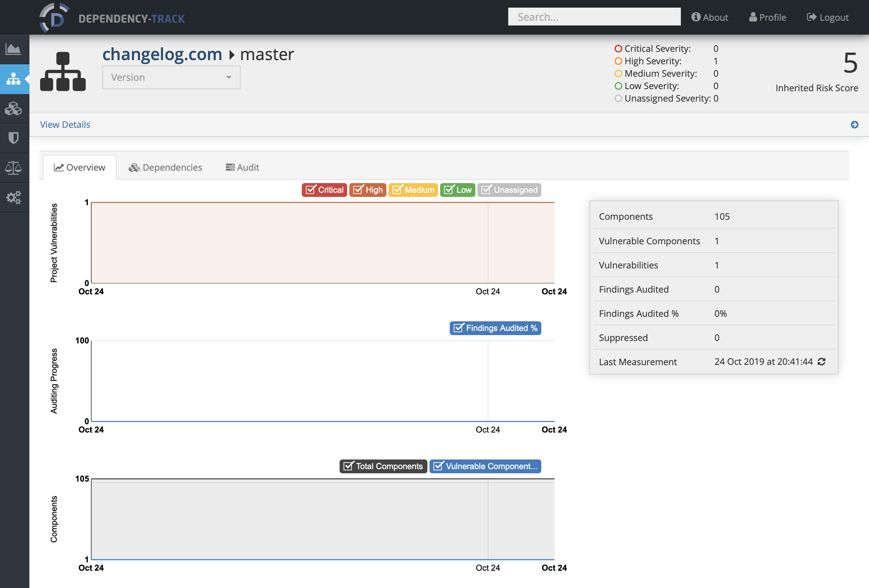Click the info icon next to About
869x588 pixels.
click(x=695, y=18)
